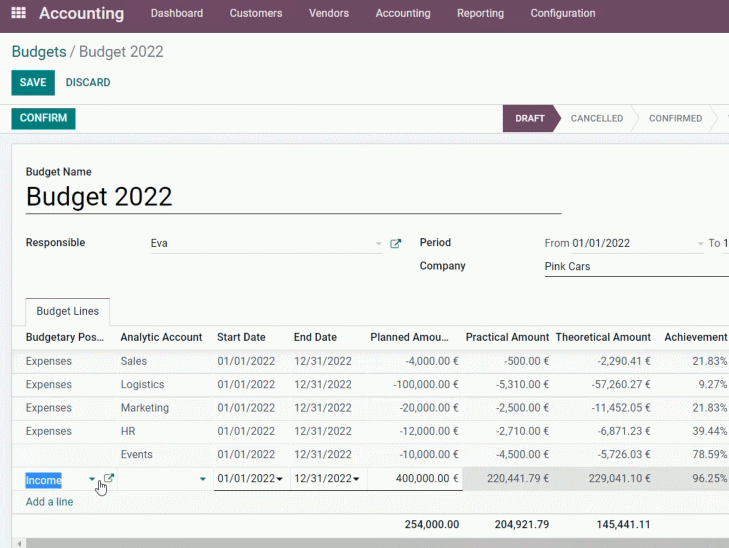Sort by Analytic Account column header
This screenshot has width=729, height=548.
[x=161, y=337]
